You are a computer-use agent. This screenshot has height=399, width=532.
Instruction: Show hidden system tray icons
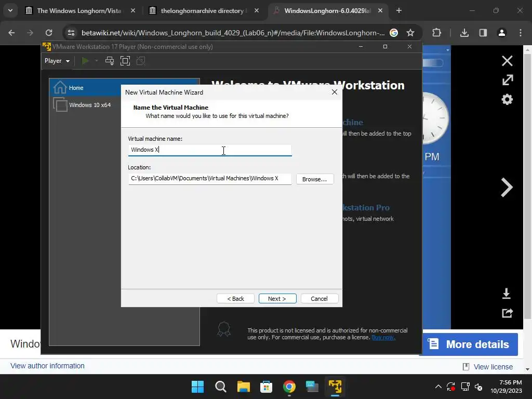pyautogui.click(x=438, y=387)
